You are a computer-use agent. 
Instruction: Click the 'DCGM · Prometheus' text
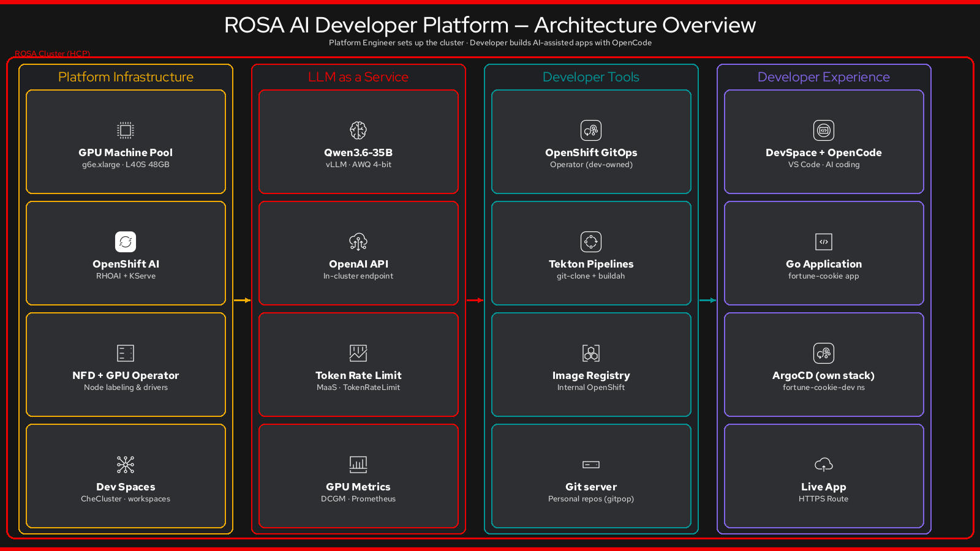pos(358,499)
